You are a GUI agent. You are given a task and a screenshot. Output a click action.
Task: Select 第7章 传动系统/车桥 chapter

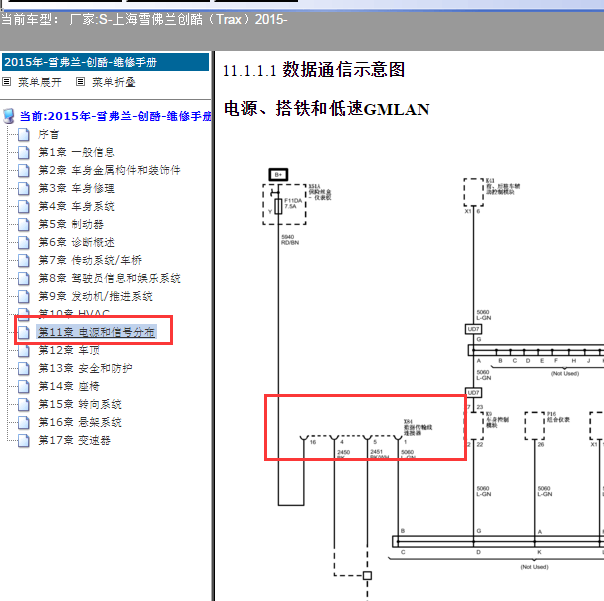[x=90, y=260]
